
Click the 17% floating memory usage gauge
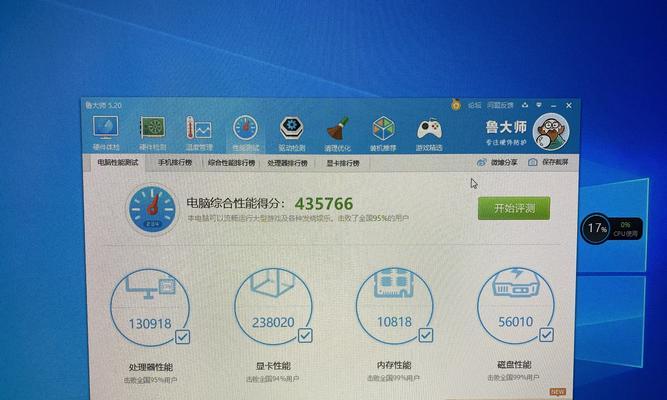point(596,229)
